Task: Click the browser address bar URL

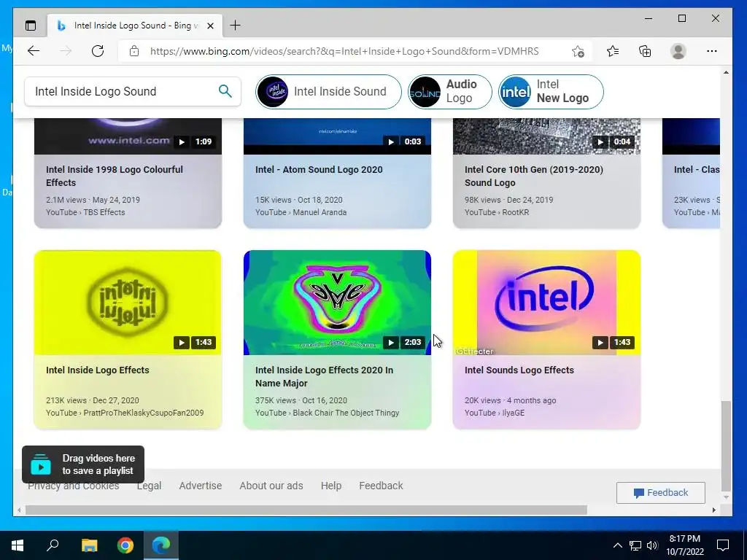Action: tap(344, 51)
